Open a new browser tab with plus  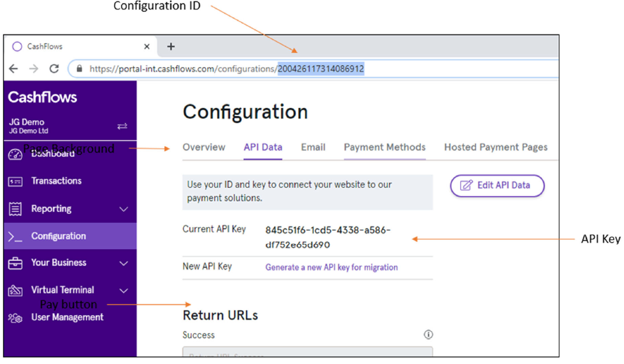click(171, 47)
